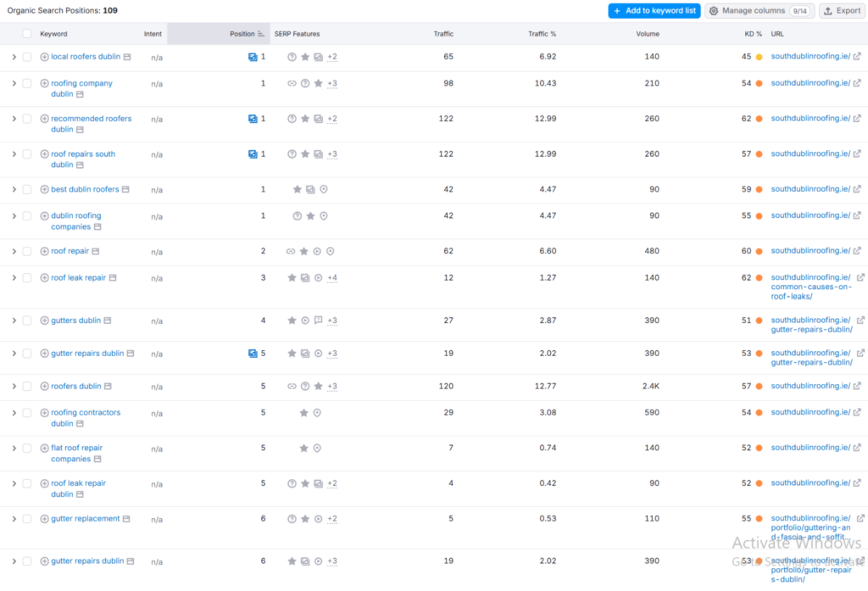The width and height of the screenshot is (868, 591).
Task: Open external link icon for 'best dublin roofers' URL
Action: click(857, 189)
